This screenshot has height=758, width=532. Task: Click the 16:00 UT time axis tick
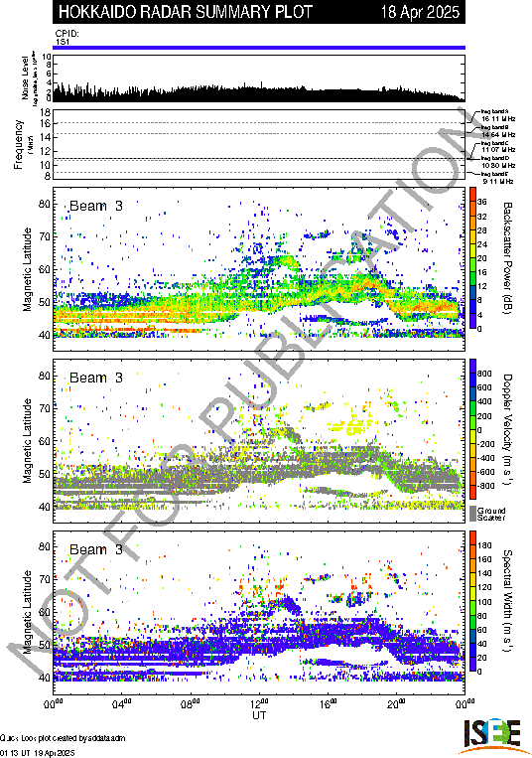pos(328,703)
